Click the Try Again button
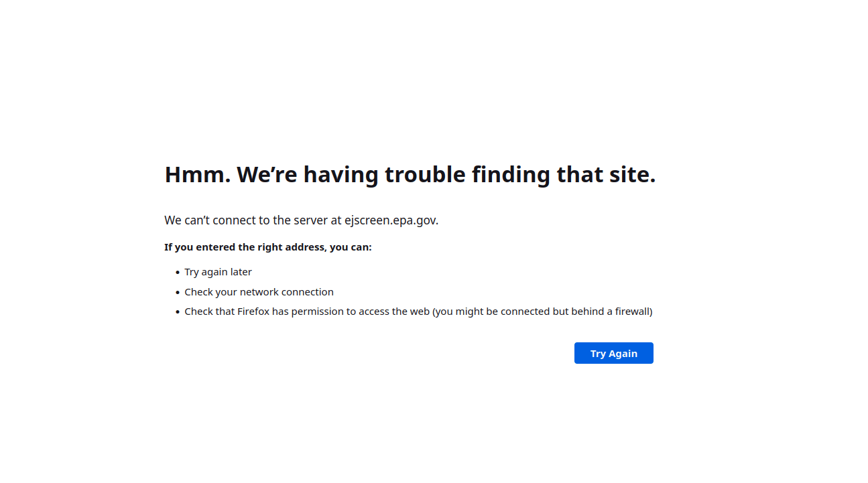The width and height of the screenshot is (868, 483). click(x=613, y=353)
